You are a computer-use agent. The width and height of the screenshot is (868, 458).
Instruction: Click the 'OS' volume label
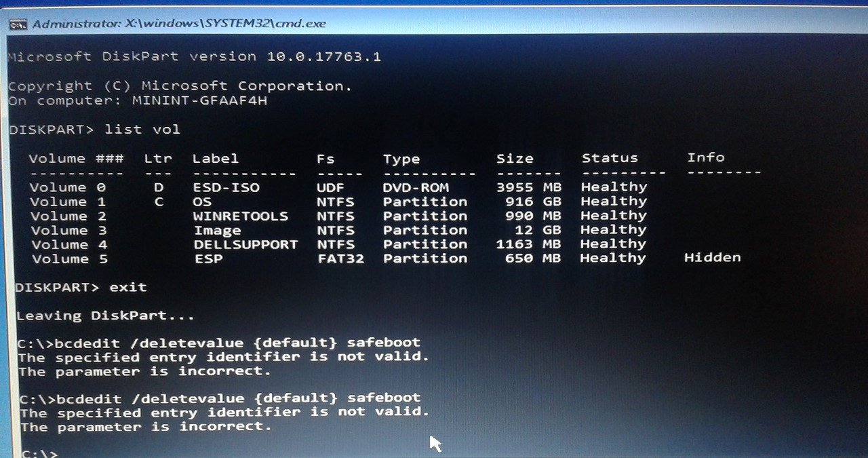(202, 202)
